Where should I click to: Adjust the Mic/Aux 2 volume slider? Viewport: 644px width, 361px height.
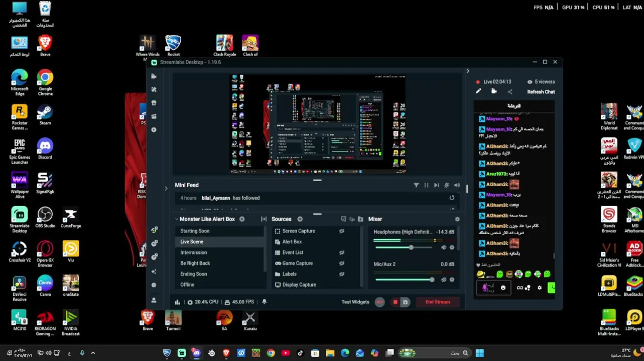pos(406,280)
